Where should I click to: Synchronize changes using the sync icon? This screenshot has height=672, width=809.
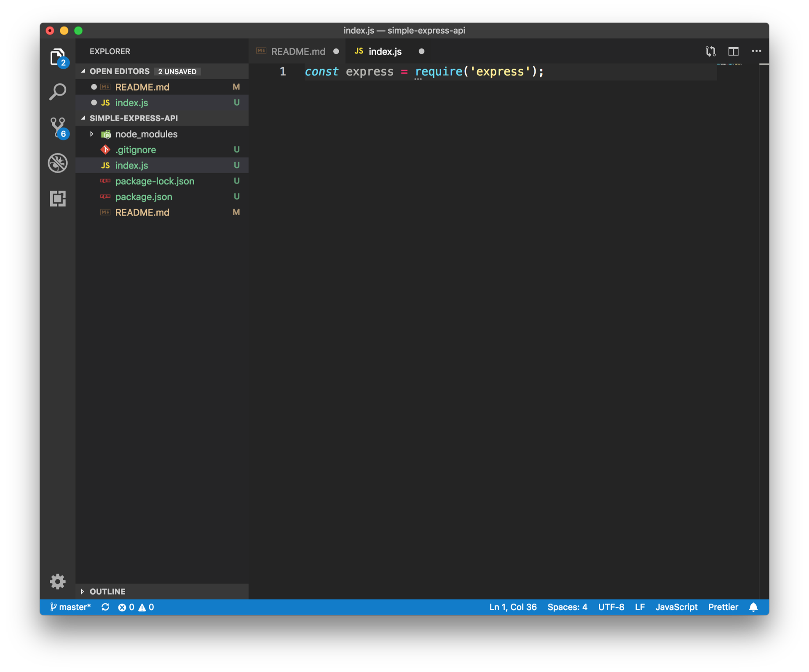(x=105, y=607)
